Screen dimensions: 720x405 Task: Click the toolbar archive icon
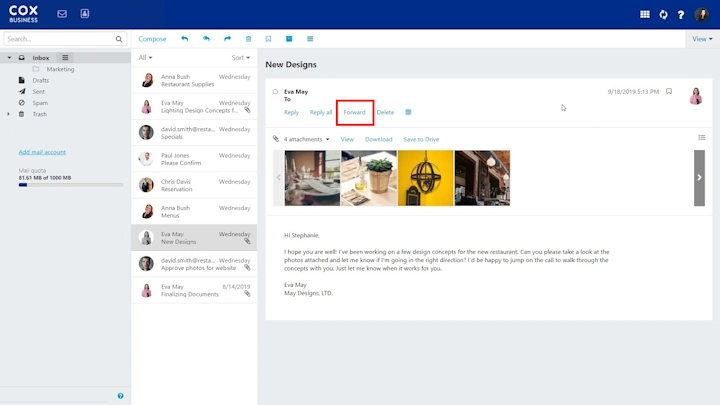289,39
